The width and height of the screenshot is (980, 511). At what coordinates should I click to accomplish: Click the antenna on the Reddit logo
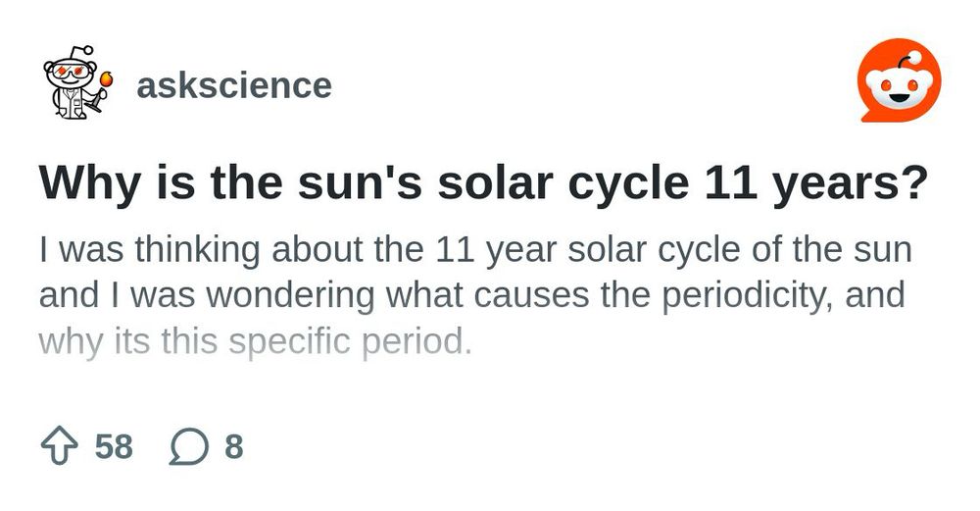pos(914,56)
